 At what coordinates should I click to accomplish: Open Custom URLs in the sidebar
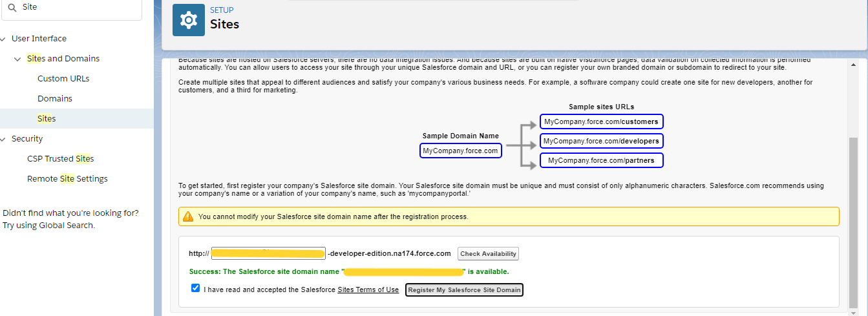pyautogui.click(x=63, y=79)
